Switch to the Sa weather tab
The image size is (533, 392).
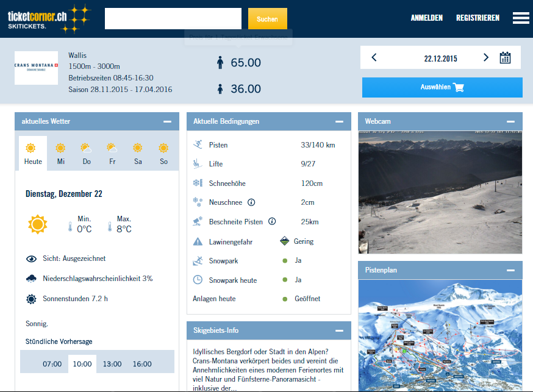pyautogui.click(x=138, y=153)
